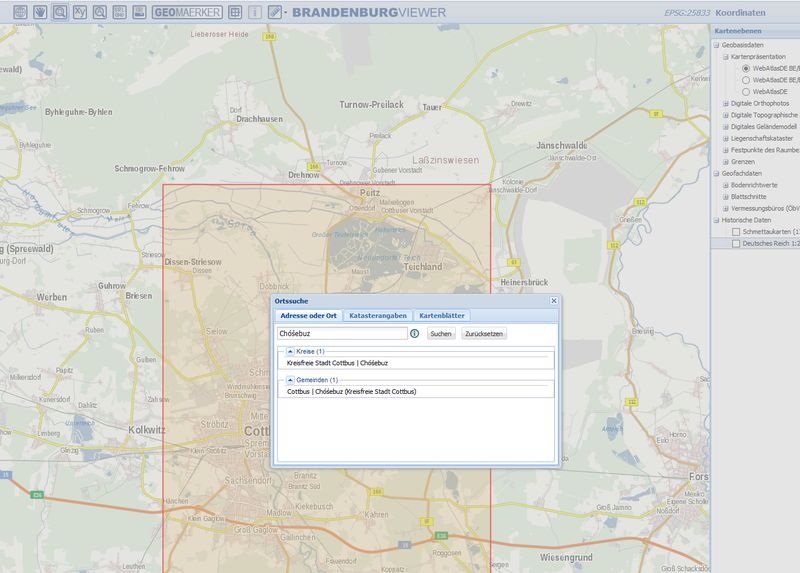Click the Kartenebenen panel header

pyautogui.click(x=755, y=31)
